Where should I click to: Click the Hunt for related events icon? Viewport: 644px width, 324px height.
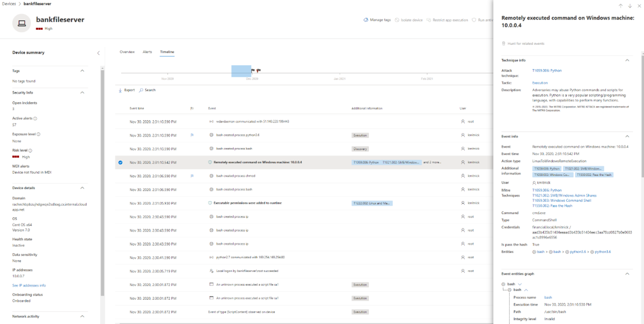[x=504, y=43]
